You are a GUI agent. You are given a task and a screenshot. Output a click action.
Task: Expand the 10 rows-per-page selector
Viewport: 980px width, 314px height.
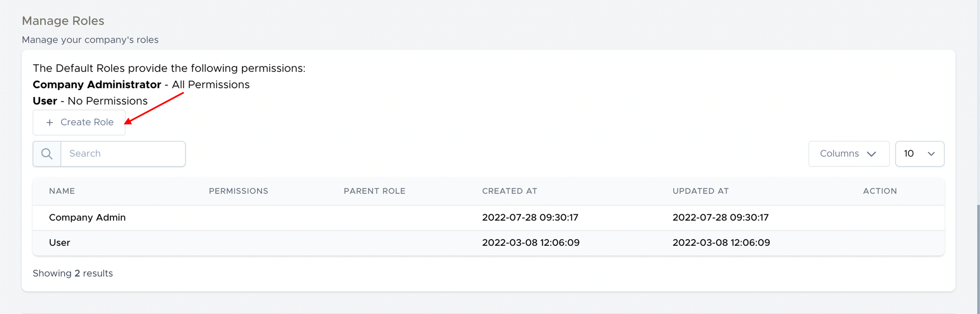tap(919, 154)
